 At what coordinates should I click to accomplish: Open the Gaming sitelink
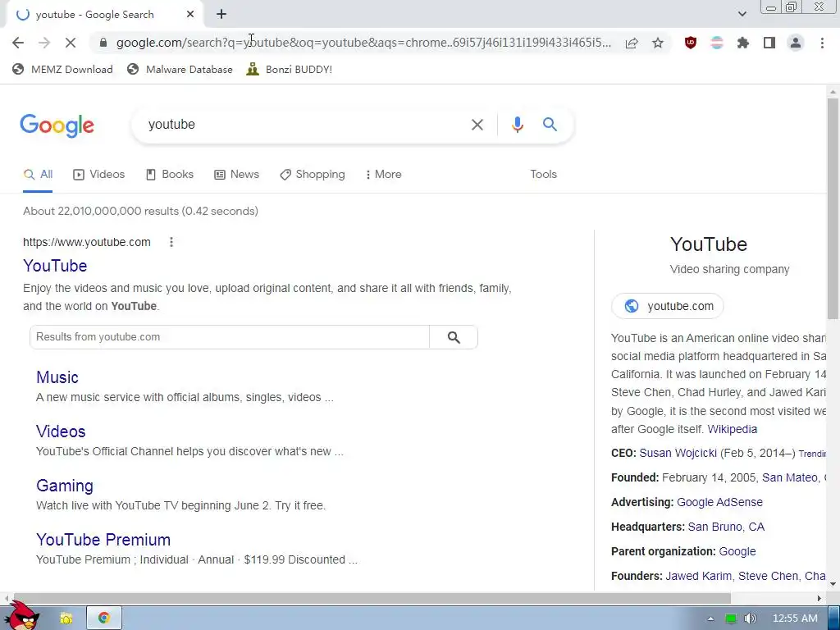tap(64, 486)
